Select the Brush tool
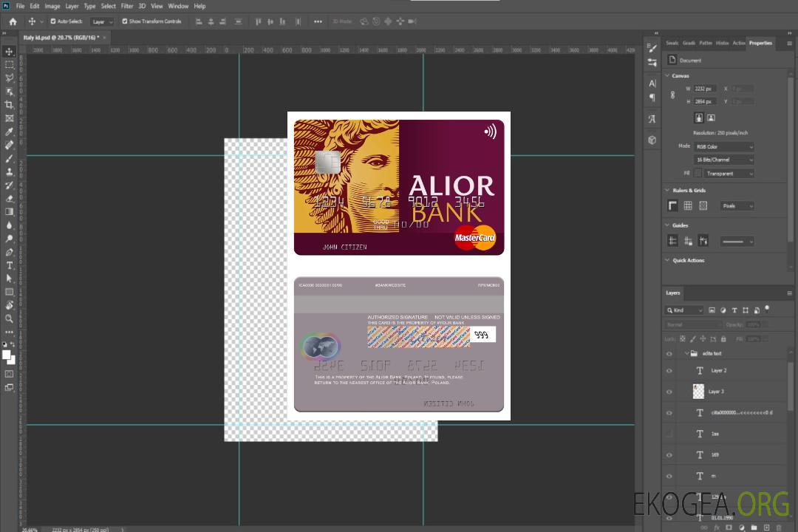Screen dimensions: 798x532 (9, 158)
